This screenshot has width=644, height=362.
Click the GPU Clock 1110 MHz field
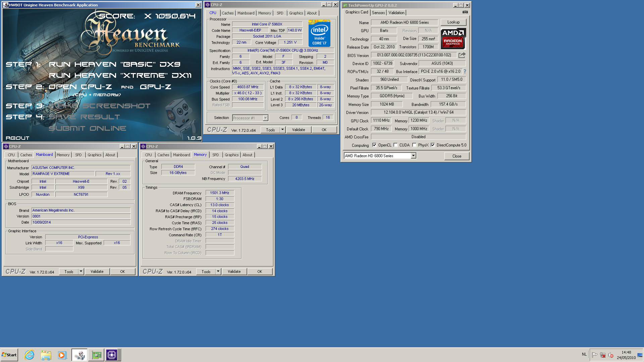[381, 121]
